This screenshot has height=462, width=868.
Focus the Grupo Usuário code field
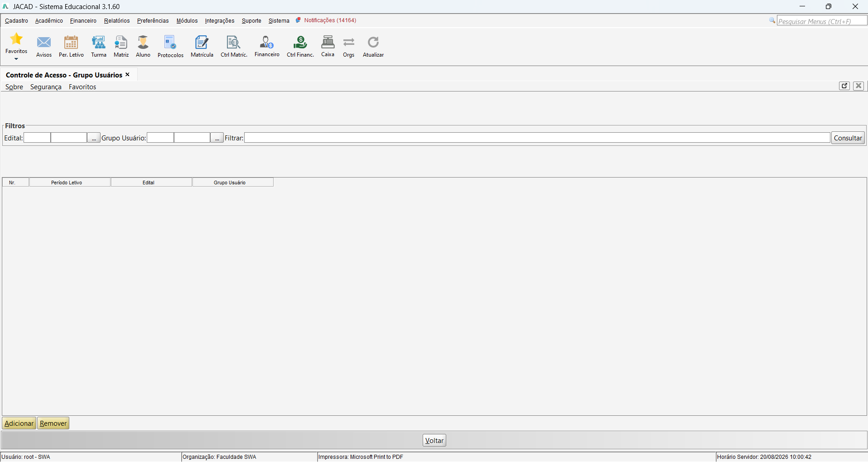(160, 138)
